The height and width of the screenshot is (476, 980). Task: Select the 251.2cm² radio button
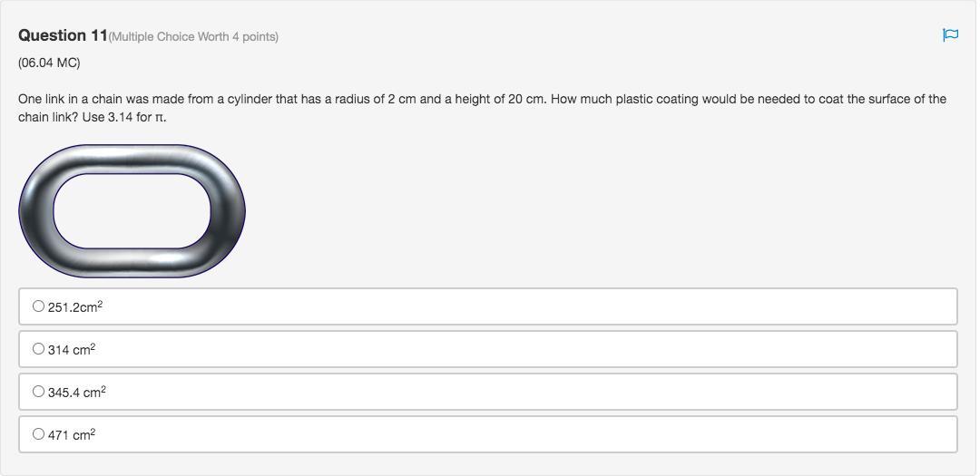[38, 306]
